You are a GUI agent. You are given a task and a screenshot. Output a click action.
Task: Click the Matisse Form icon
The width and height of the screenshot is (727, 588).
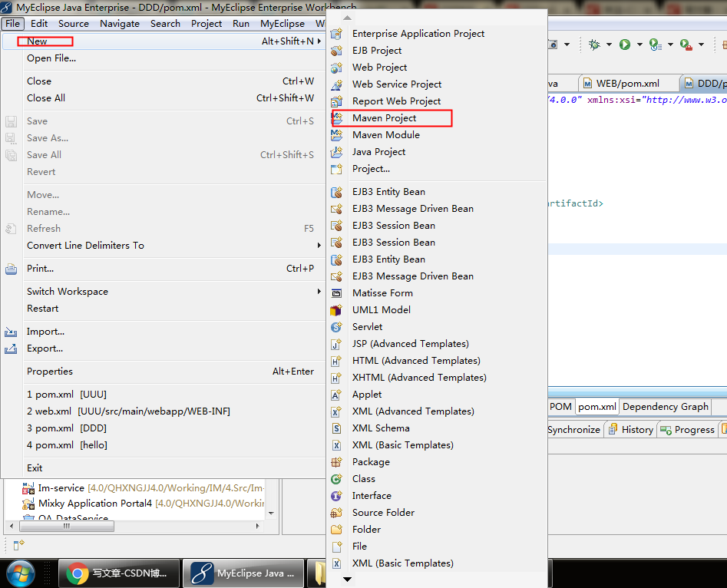pos(336,293)
